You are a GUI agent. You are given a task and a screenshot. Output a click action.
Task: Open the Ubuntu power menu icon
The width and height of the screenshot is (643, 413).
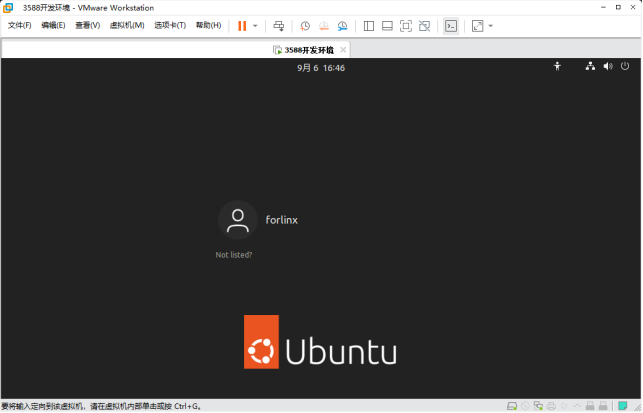coord(625,66)
